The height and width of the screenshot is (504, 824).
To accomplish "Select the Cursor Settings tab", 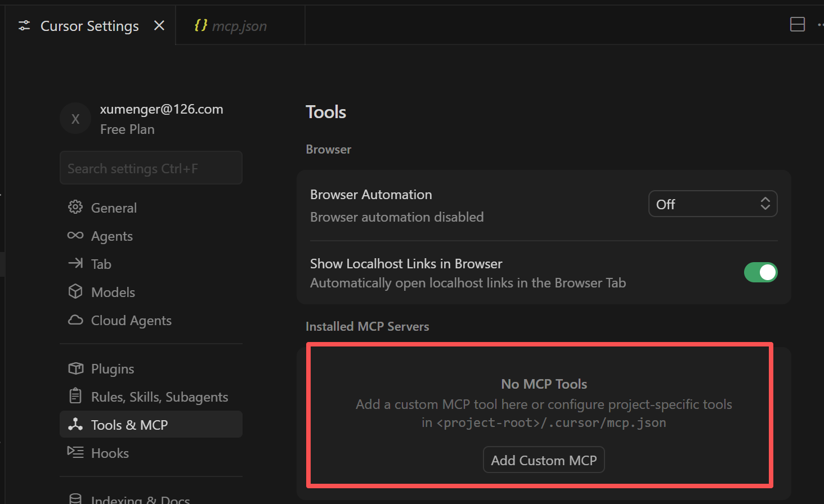I will pyautogui.click(x=89, y=26).
